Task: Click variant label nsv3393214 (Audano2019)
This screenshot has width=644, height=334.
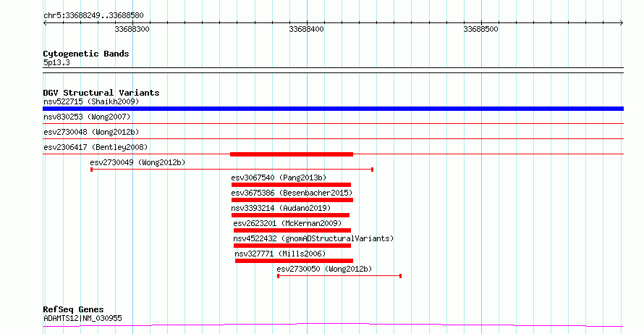Action: (281, 208)
